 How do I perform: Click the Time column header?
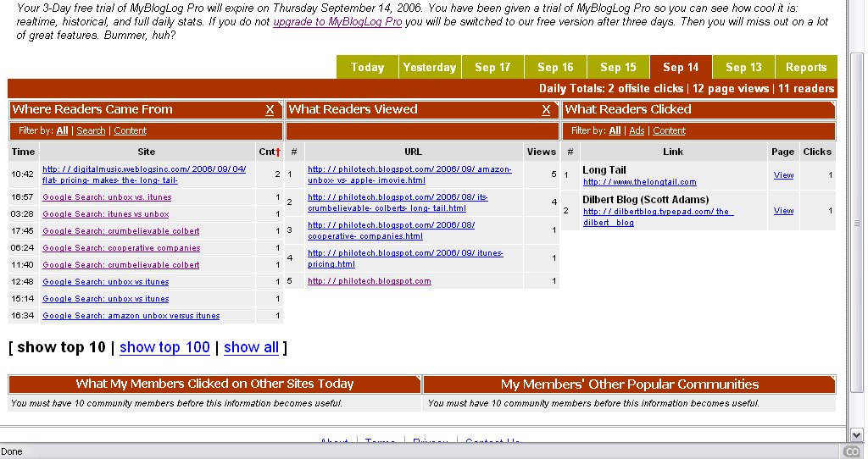[x=23, y=152]
